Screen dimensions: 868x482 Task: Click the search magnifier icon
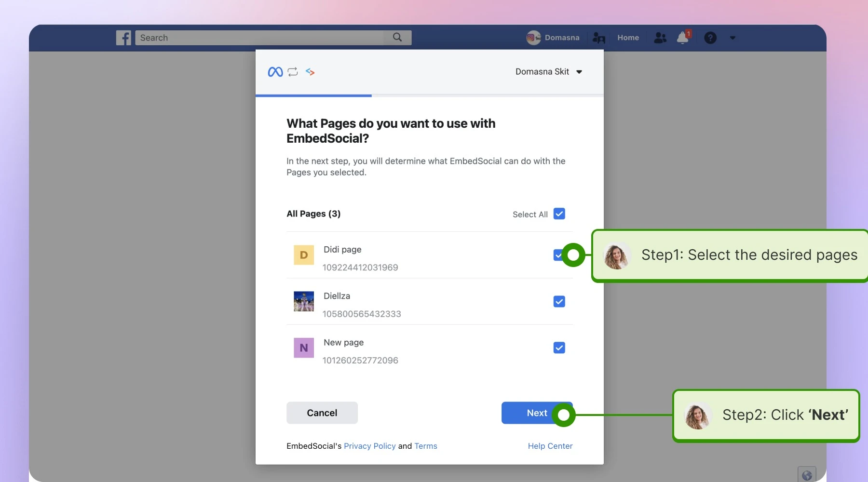397,37
